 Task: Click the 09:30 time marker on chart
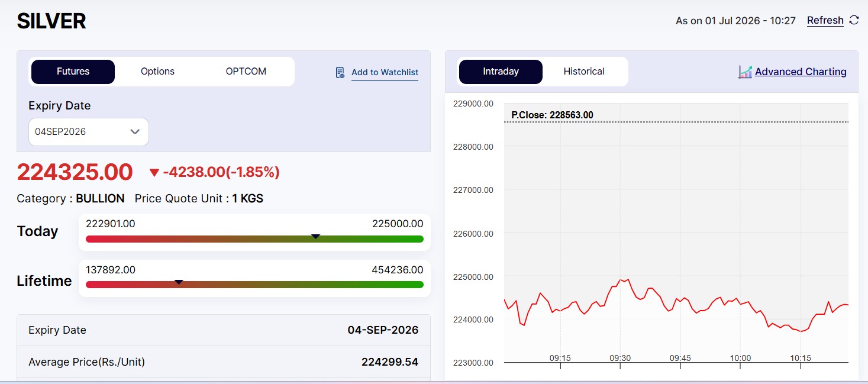620,358
